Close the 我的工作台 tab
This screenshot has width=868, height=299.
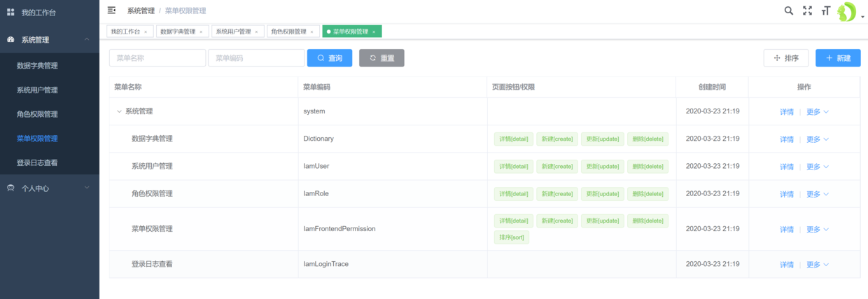click(x=146, y=32)
